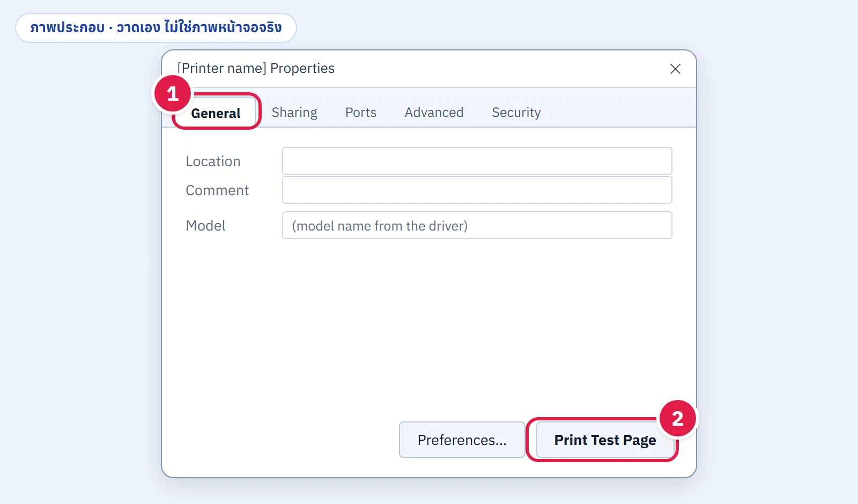The height and width of the screenshot is (504, 858).
Task: Open the Sharing tab
Action: point(294,113)
